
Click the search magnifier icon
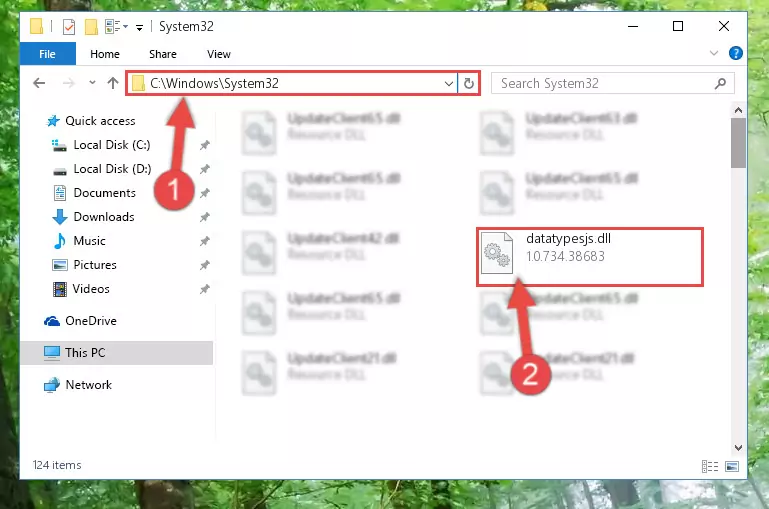pos(720,83)
